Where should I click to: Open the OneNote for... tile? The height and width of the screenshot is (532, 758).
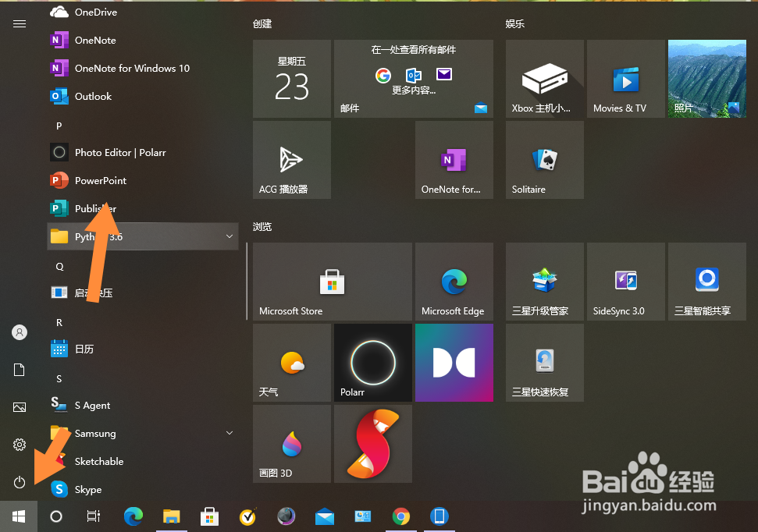(454, 160)
